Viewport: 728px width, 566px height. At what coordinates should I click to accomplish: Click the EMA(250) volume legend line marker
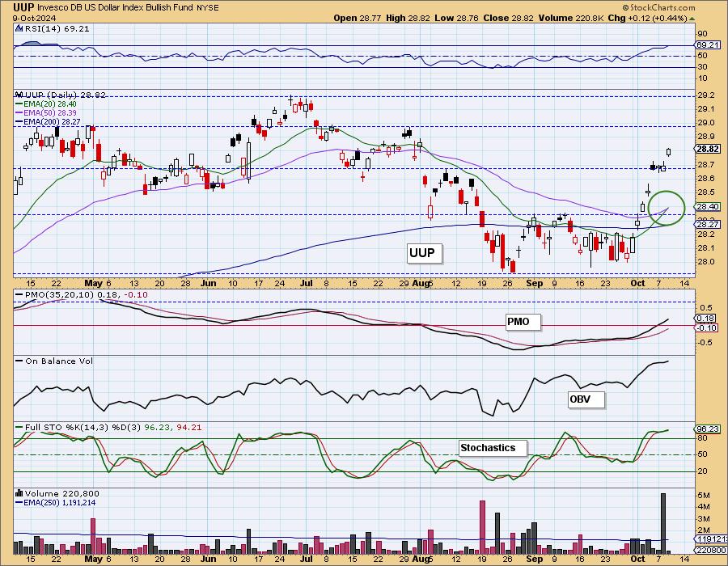[x=19, y=502]
